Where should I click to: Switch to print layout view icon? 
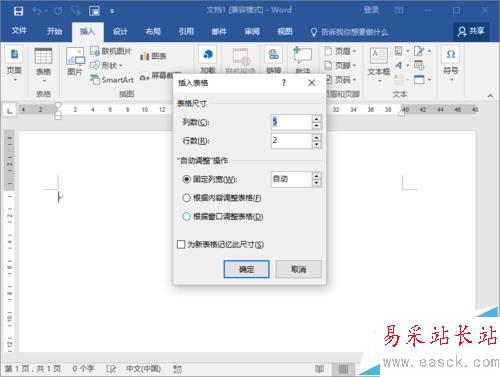point(343,369)
